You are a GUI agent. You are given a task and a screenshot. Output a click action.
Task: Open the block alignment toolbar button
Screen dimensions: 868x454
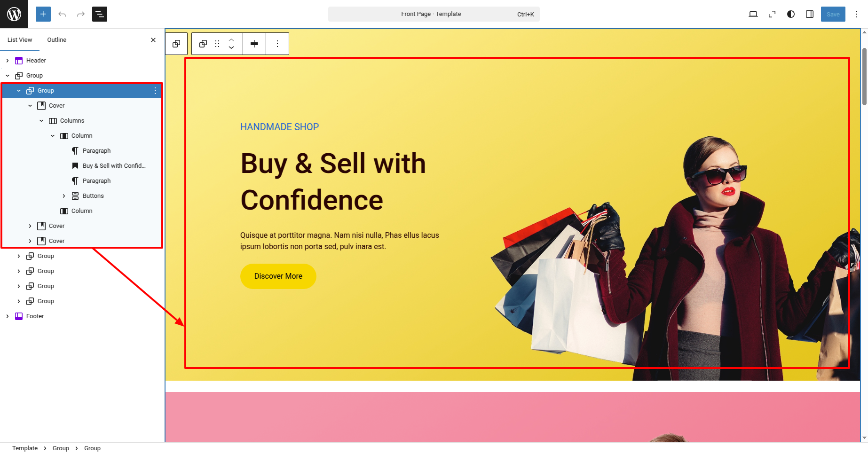[254, 44]
